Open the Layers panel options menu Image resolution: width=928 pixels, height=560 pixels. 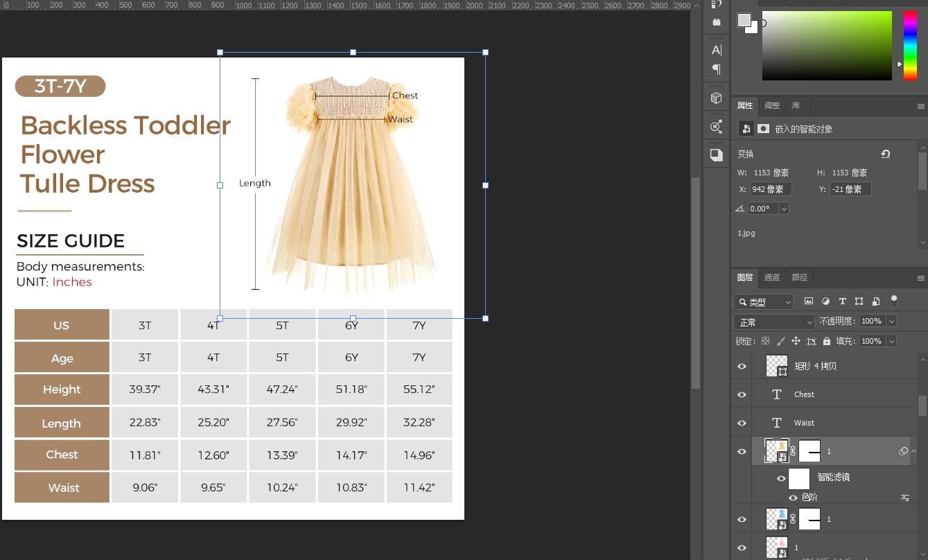920,278
